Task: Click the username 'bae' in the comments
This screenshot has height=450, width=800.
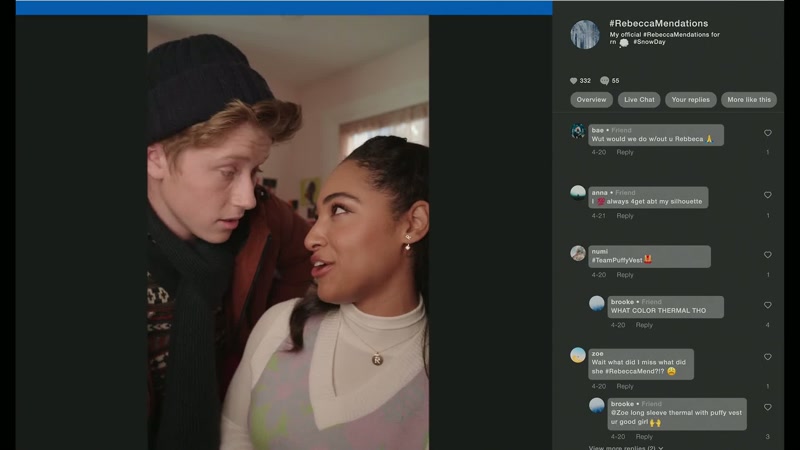Action: tap(597, 130)
